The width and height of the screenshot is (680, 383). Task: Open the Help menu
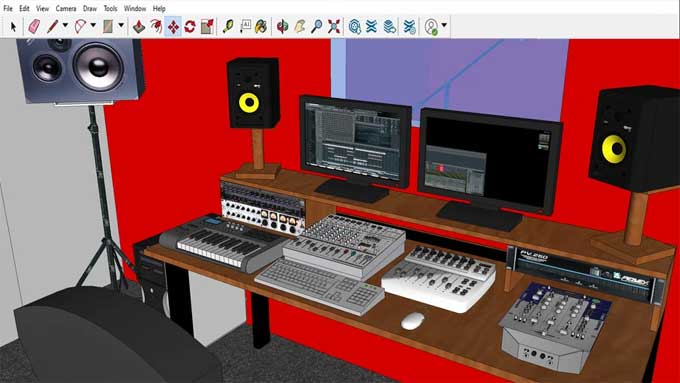pos(159,8)
